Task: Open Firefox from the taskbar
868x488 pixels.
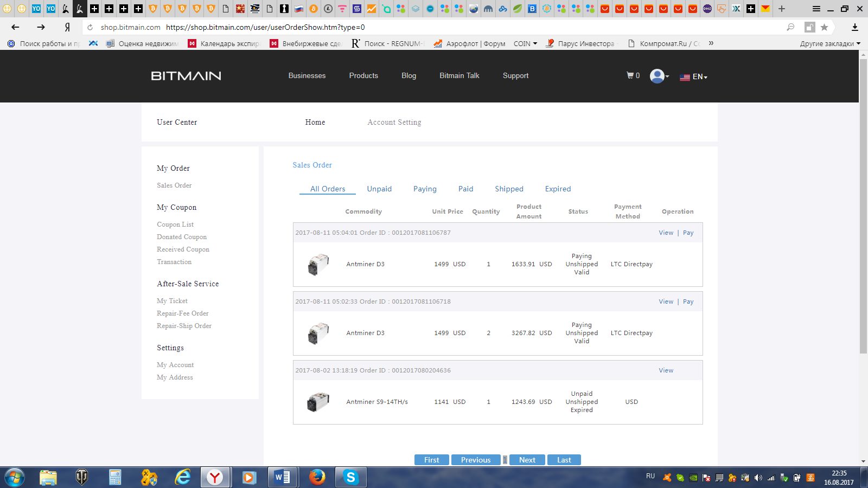Action: [x=317, y=477]
